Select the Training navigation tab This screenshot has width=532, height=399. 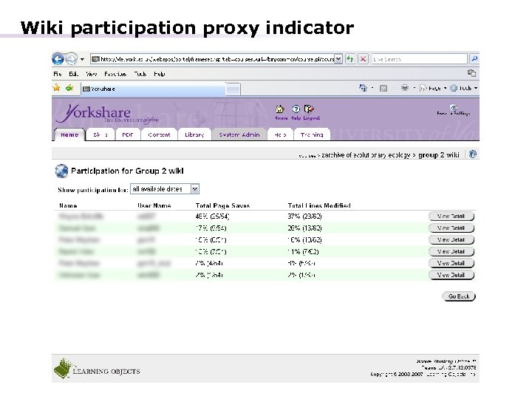pos(312,134)
